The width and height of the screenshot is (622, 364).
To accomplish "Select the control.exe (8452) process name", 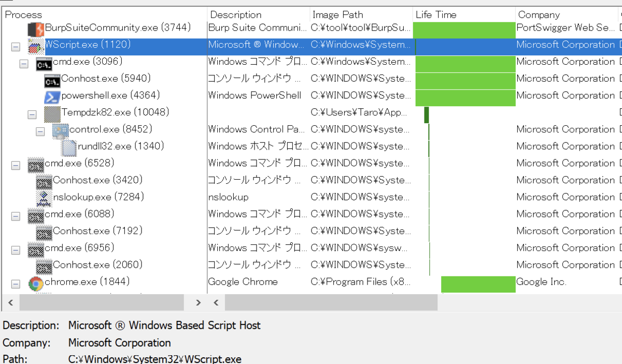I will pyautogui.click(x=111, y=129).
